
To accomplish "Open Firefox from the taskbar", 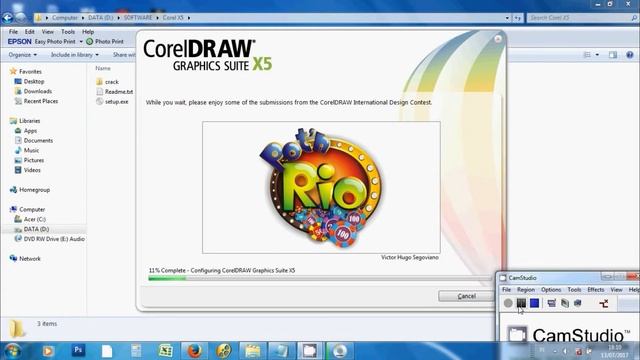I will [195, 351].
